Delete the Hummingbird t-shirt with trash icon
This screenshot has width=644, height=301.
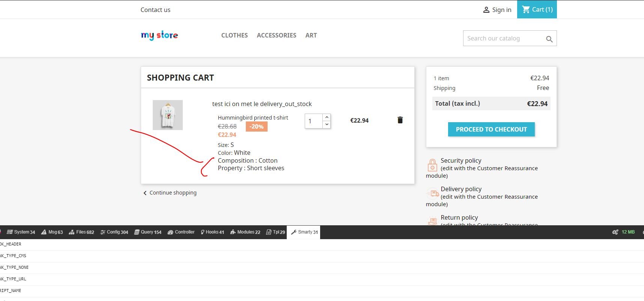tap(400, 120)
